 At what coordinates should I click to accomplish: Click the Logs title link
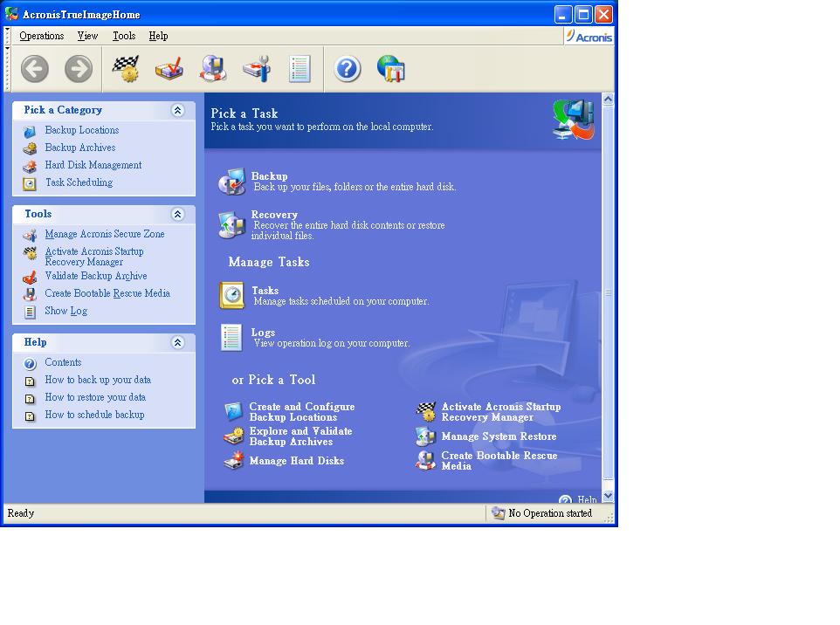tap(263, 332)
